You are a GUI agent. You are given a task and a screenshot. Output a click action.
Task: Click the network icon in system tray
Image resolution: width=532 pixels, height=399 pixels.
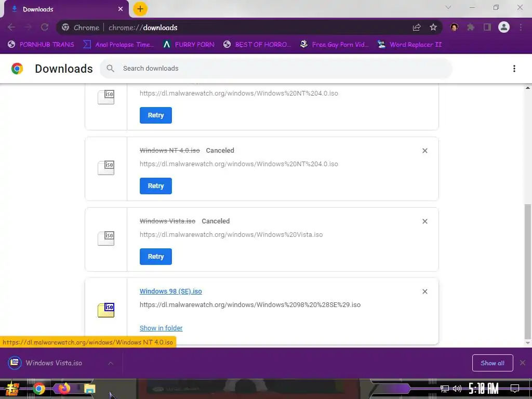tap(444, 389)
